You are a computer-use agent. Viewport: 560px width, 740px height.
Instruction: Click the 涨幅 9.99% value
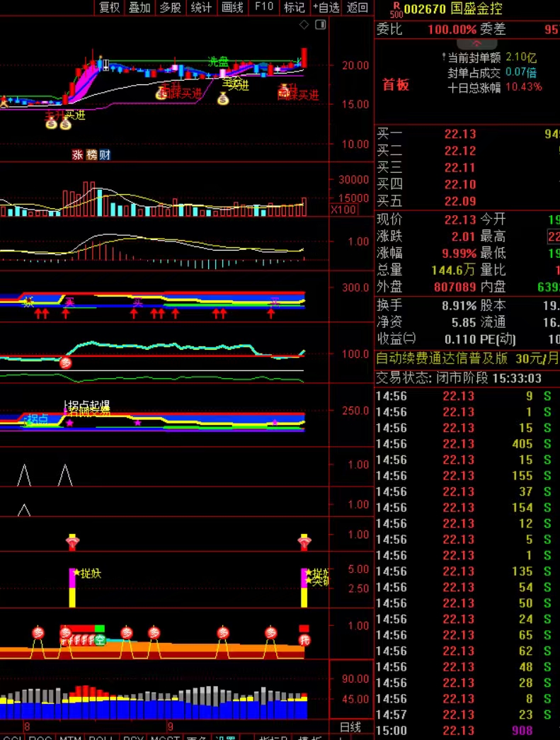pos(459,254)
